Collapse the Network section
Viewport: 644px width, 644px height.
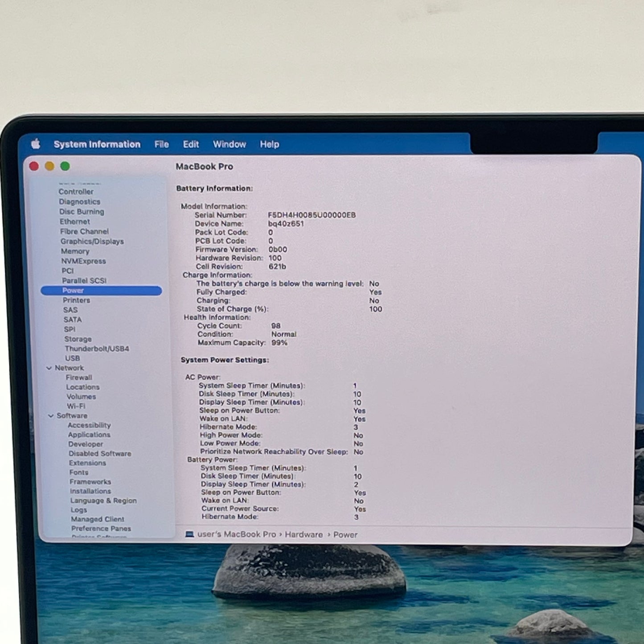[49, 368]
